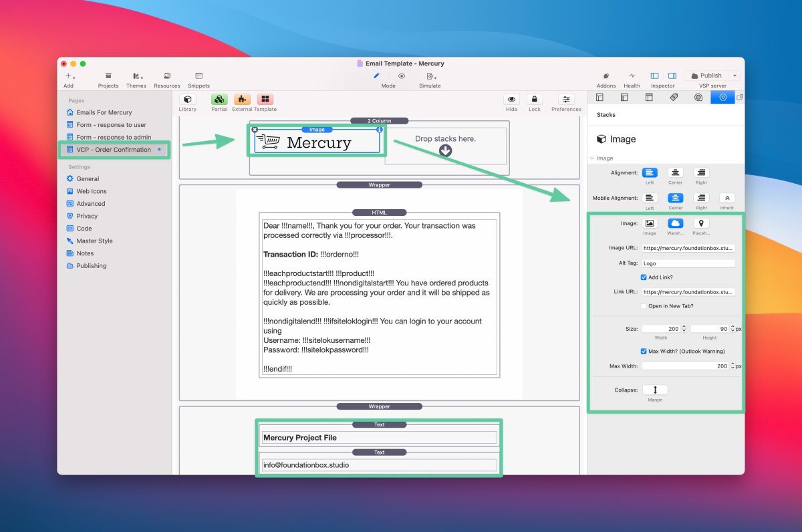Open Preferences sliders icon
The height and width of the screenshot is (532, 802).
(566, 100)
